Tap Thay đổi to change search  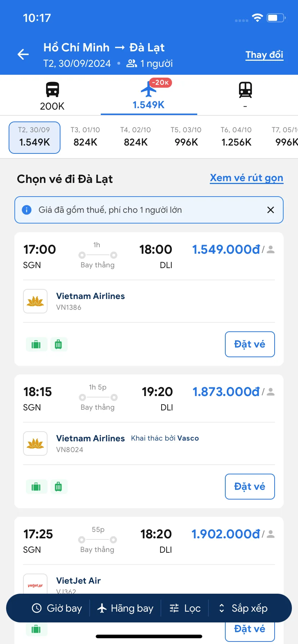tap(264, 55)
